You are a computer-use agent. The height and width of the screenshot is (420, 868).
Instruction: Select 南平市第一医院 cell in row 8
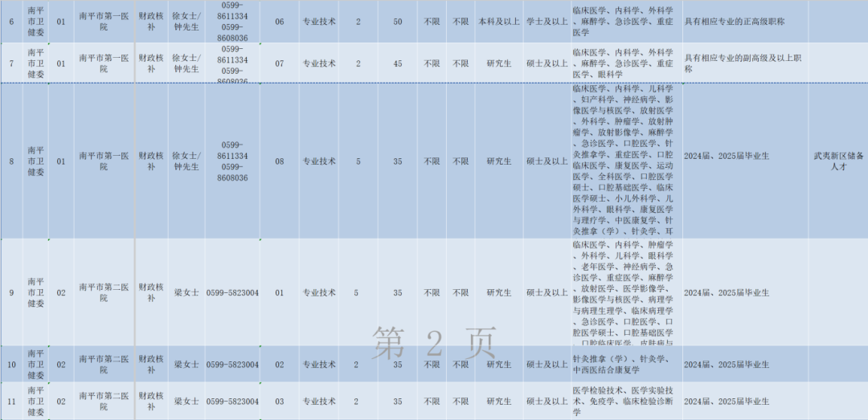click(x=104, y=161)
